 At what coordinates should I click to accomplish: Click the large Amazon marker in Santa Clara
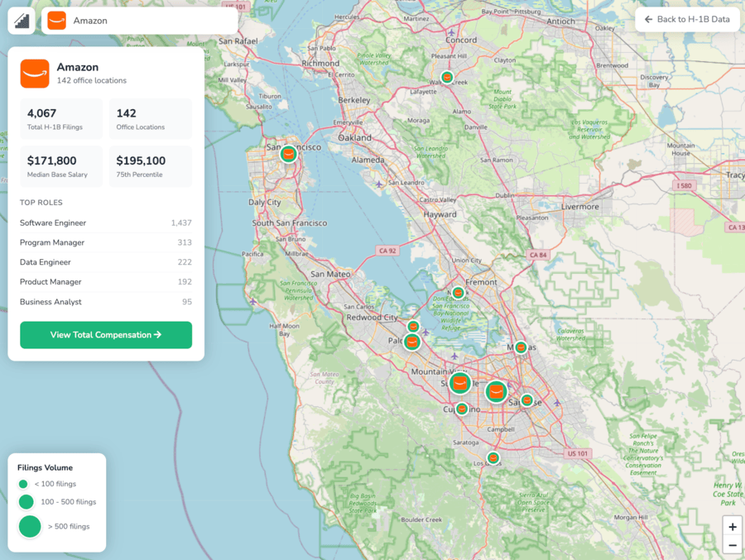496,391
